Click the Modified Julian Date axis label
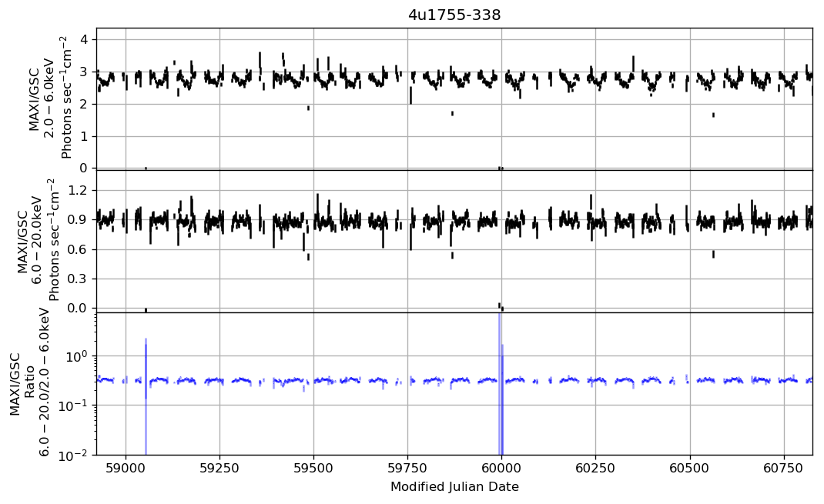The height and width of the screenshot is (504, 824). tap(454, 486)
